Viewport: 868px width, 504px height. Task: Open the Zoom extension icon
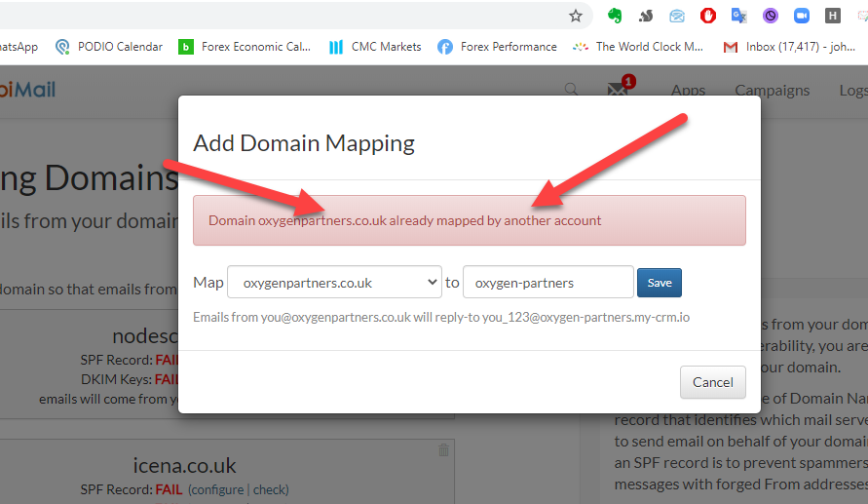[801, 16]
